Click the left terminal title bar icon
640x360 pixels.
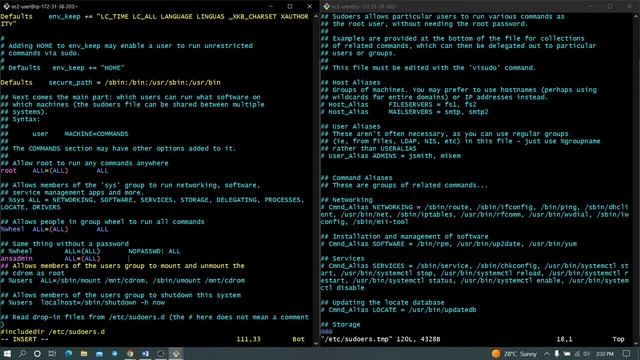(x=6, y=6)
